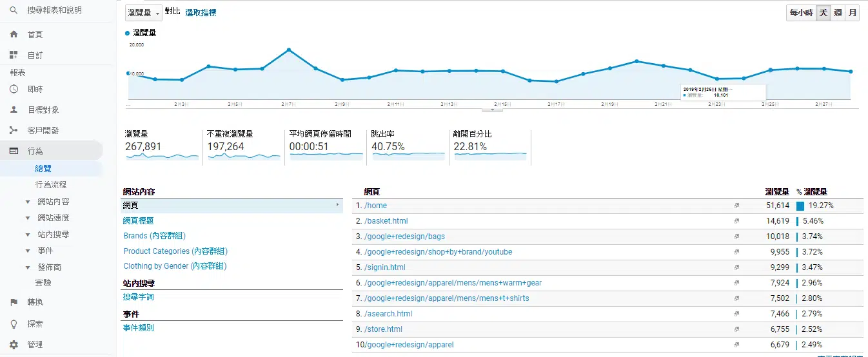This screenshot has width=868, height=357.
Task: Click Clothing by Gender (內容群組) link
Action: point(175,266)
